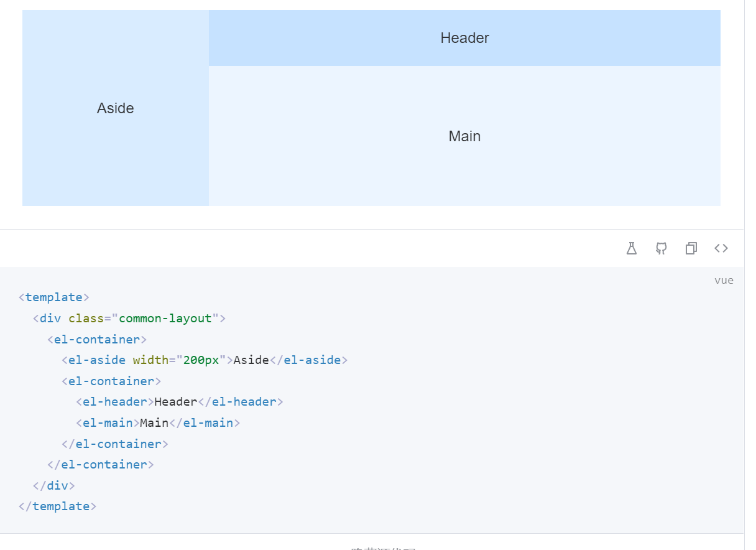Click the Main block in the demo preview
756x550 pixels.
click(x=464, y=136)
